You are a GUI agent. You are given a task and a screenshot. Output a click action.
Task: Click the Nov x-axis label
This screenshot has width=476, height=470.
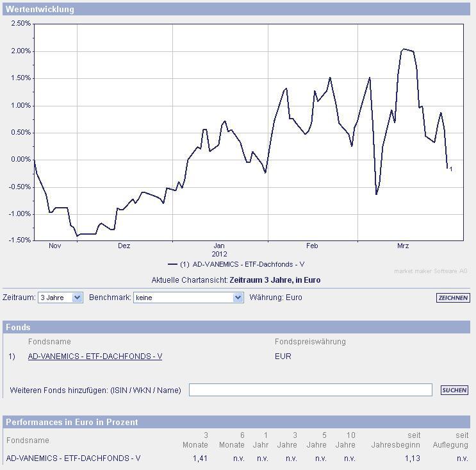(55, 246)
